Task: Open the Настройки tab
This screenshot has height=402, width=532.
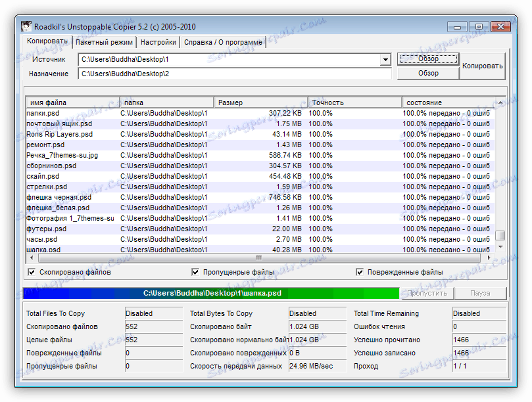Action: [158, 42]
